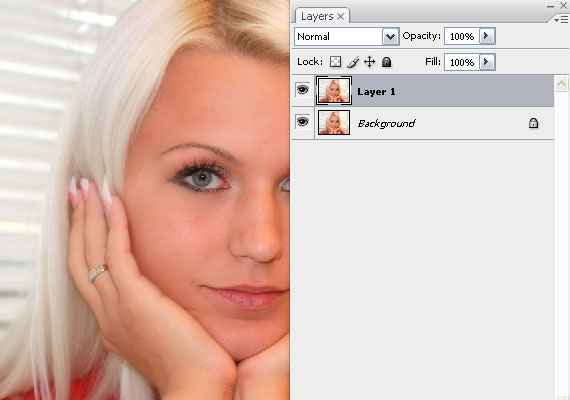Select the Layer 1 thumbnail

pyautogui.click(x=334, y=91)
